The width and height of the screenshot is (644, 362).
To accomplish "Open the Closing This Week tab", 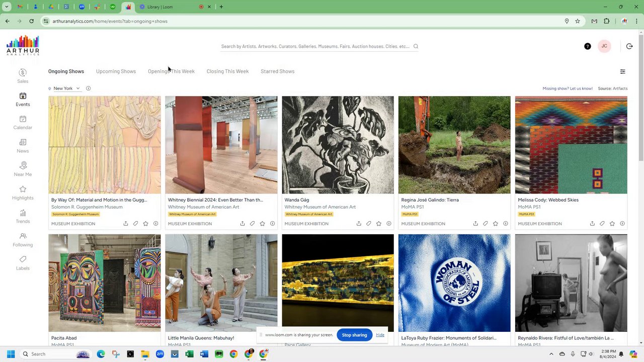I will [227, 71].
